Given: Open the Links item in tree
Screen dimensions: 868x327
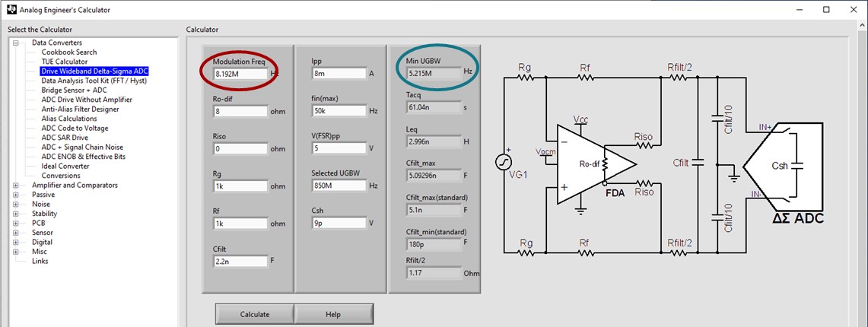Looking at the screenshot, I should coord(40,262).
